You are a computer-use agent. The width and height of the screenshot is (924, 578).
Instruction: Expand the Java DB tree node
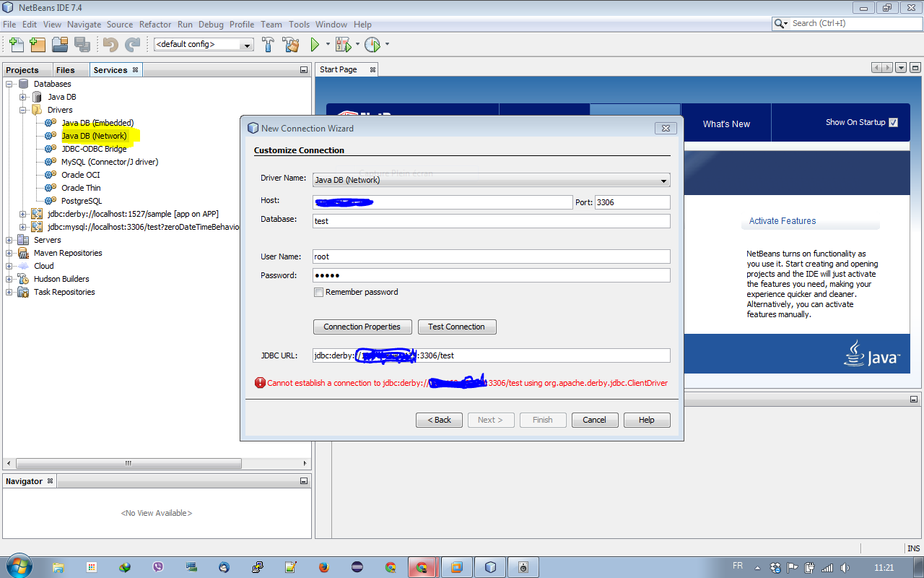(x=23, y=97)
